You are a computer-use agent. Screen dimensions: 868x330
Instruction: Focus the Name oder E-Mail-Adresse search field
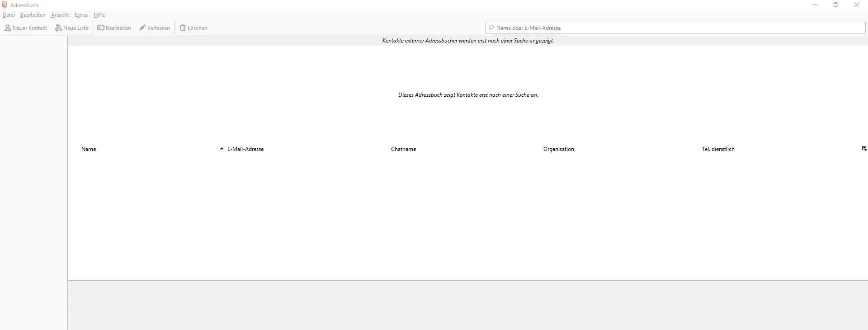675,28
